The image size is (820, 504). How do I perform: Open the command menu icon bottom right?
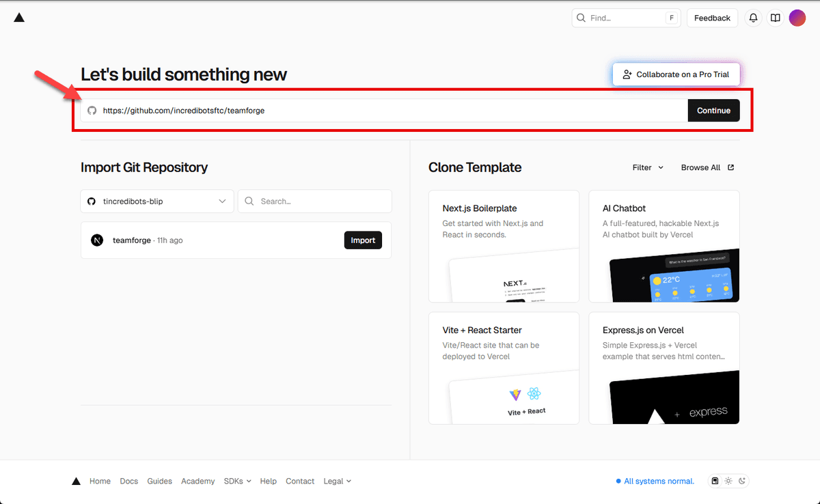(715, 481)
